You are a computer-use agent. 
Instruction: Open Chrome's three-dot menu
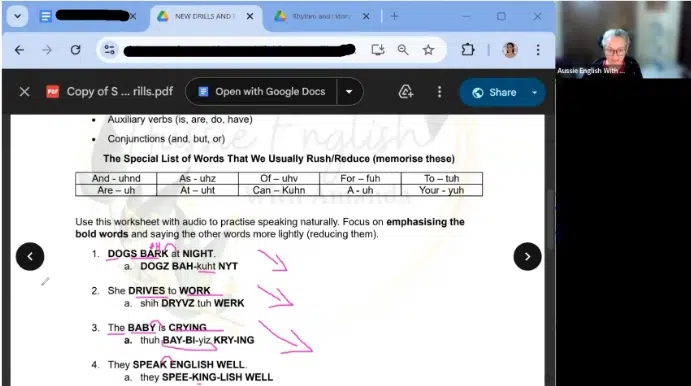pyautogui.click(x=538, y=50)
